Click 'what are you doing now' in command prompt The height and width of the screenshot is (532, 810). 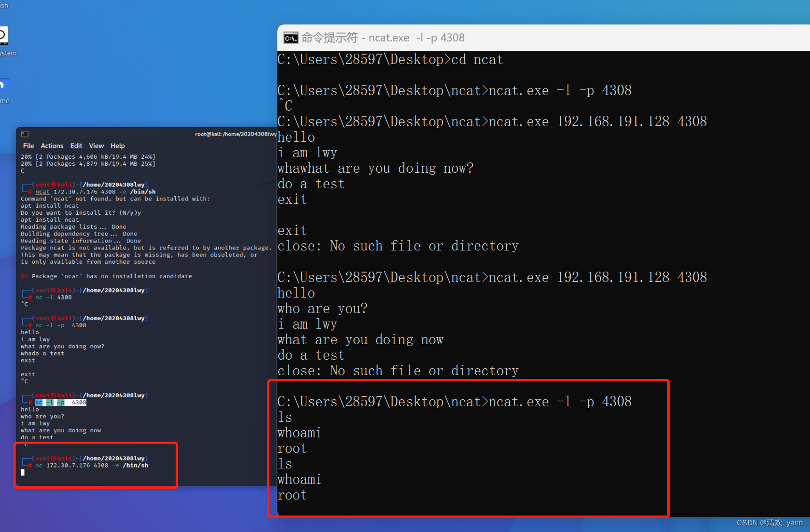(x=361, y=340)
